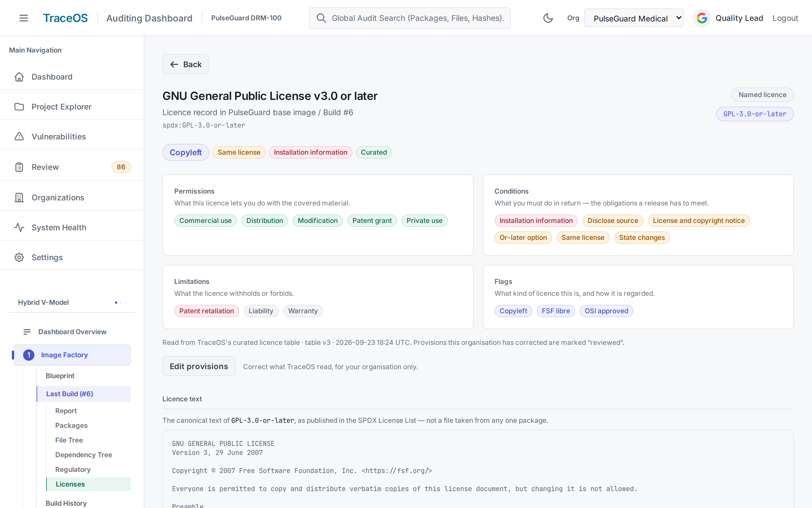This screenshot has width=812, height=508.
Task: Select the Image Factory step 1 item
Action: [72, 355]
